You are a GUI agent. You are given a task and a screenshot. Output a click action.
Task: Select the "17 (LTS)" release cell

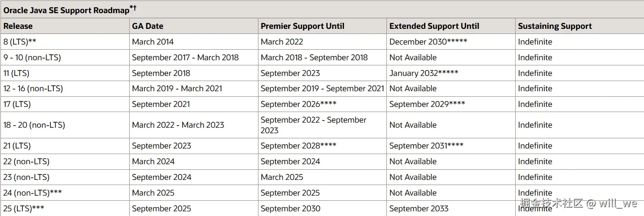click(17, 104)
